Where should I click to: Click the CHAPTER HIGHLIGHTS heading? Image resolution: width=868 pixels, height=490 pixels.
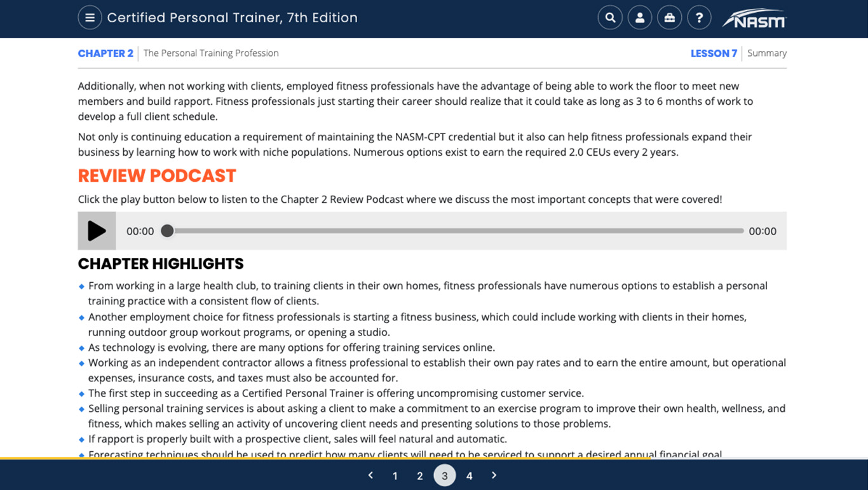point(161,264)
